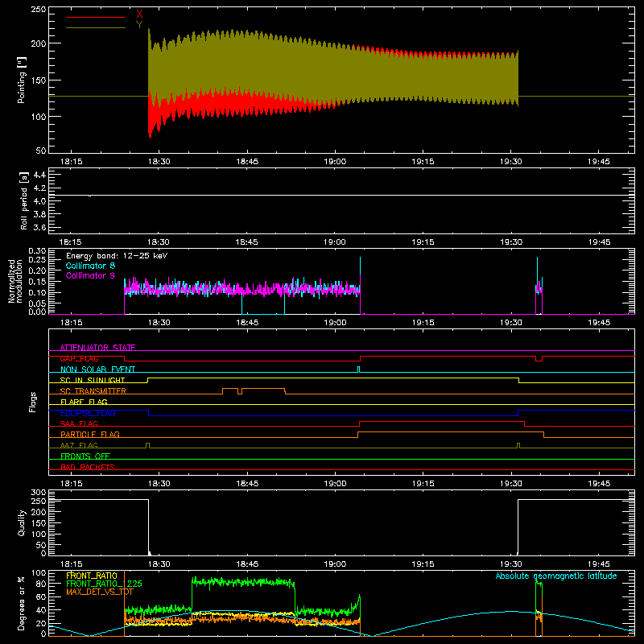Select the ATTENUATOR_STATE flag label
This screenshot has width=644, height=644.
click(97, 348)
